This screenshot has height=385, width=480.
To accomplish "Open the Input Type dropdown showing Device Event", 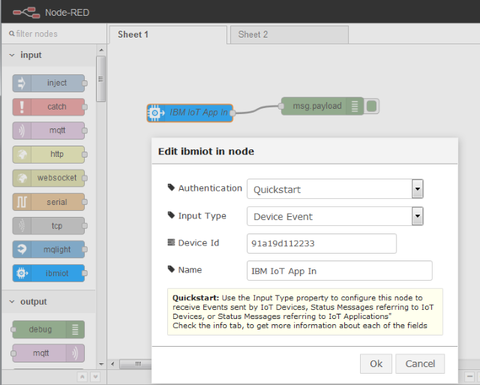I will pyautogui.click(x=335, y=216).
